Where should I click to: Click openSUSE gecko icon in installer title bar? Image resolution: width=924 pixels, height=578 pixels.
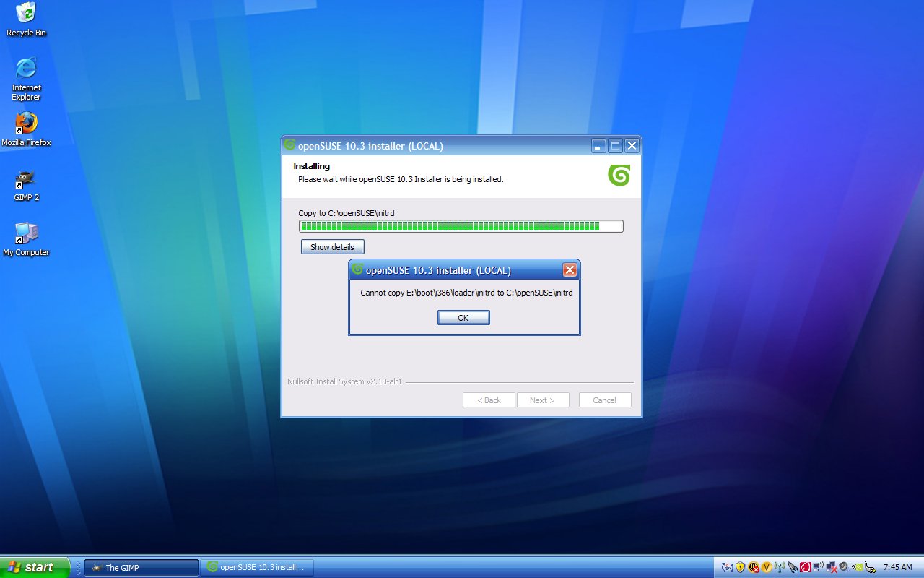[290, 145]
